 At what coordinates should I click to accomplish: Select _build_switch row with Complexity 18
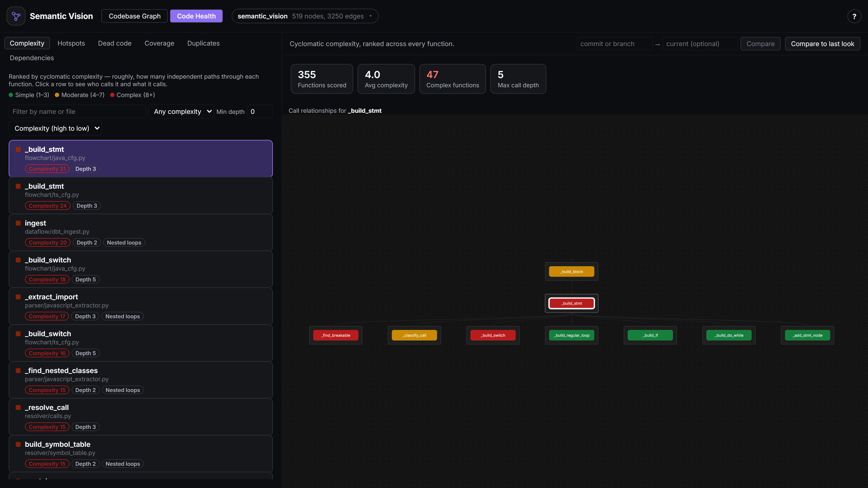coord(141,269)
